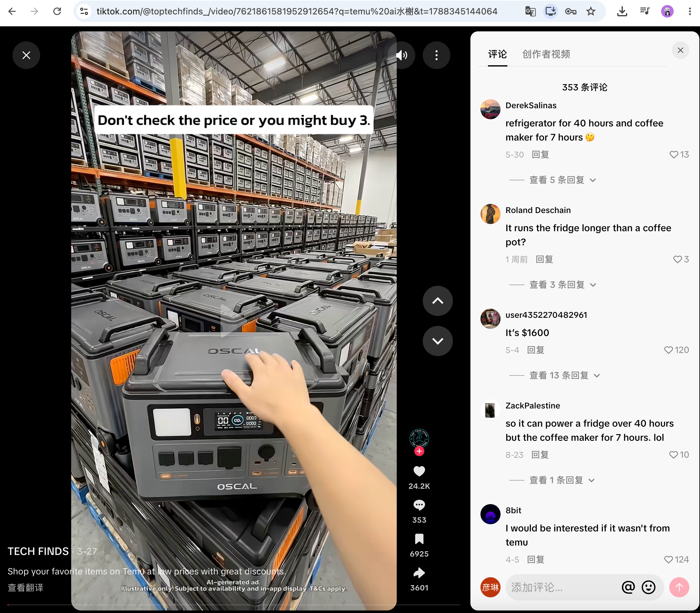Click the install app icon in address bar
Screen dimensions: 700x613
click(x=551, y=12)
